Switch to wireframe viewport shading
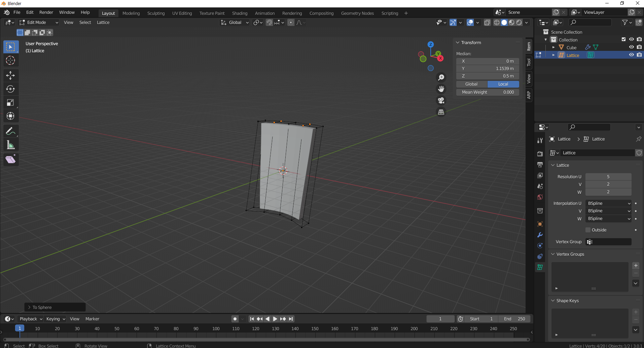The width and height of the screenshot is (644, 348). (497, 23)
